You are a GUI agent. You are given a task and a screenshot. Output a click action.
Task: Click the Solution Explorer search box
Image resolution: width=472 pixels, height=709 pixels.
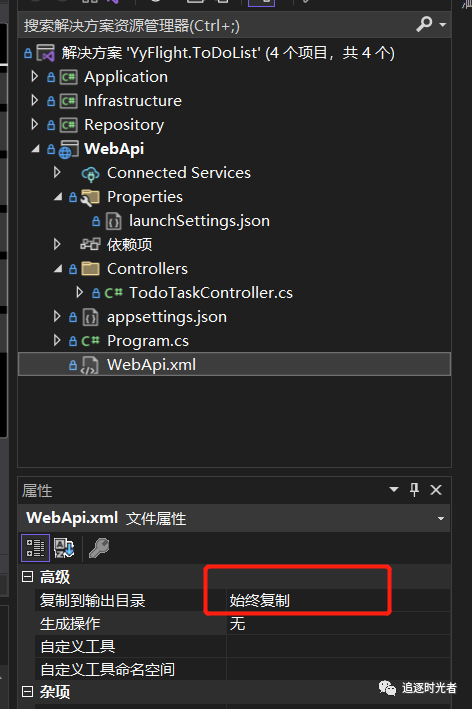pyautogui.click(x=217, y=25)
